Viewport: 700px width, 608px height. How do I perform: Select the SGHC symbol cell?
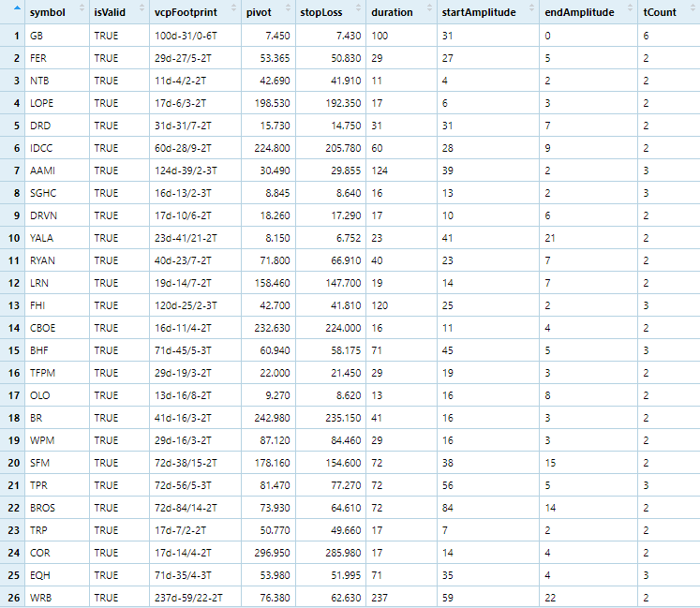coord(57,193)
